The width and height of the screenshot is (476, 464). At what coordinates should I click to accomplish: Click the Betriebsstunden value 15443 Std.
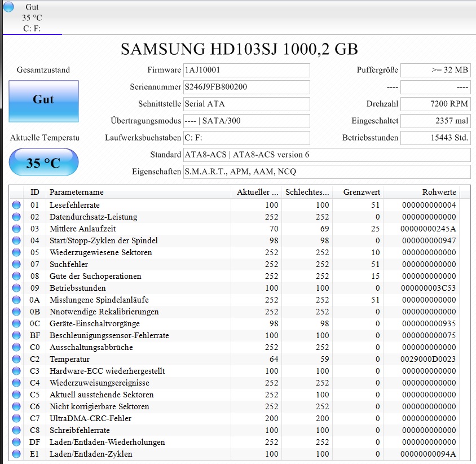tap(435, 138)
